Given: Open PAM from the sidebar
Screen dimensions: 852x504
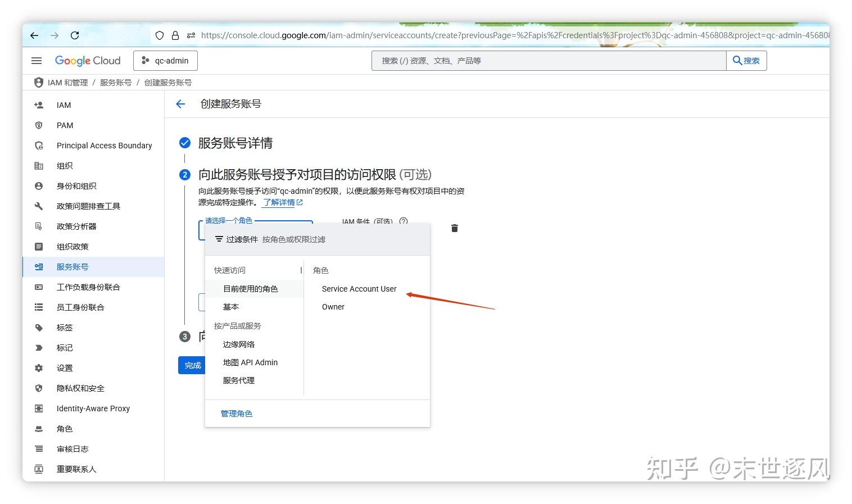Looking at the screenshot, I should 65,125.
